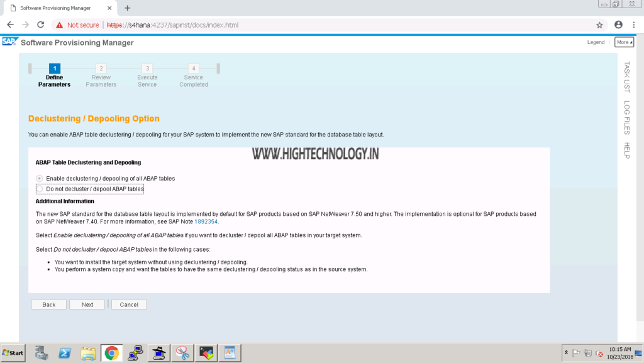Select Do not decluster / depool radio button
This screenshot has height=363, width=644.
[40, 189]
